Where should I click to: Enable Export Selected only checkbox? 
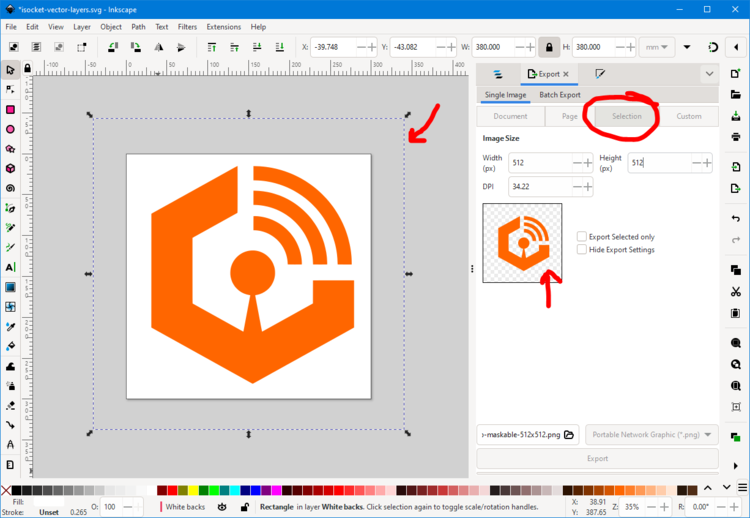pos(582,236)
